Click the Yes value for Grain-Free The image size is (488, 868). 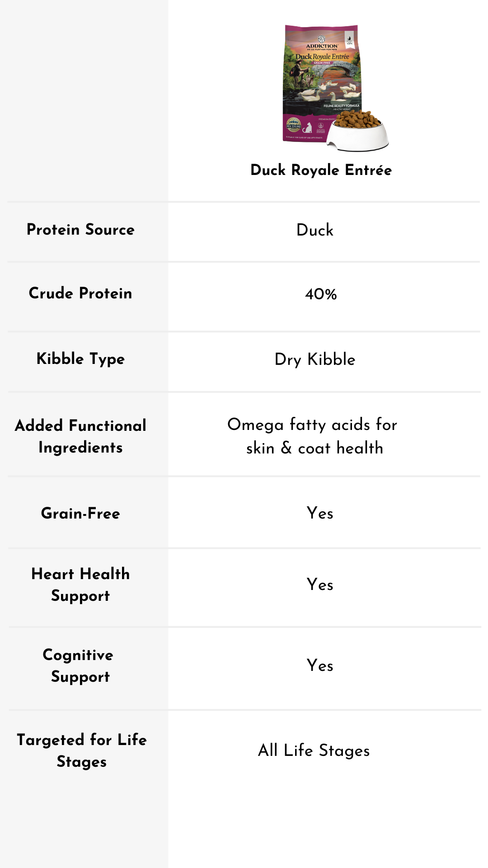pyautogui.click(x=320, y=513)
